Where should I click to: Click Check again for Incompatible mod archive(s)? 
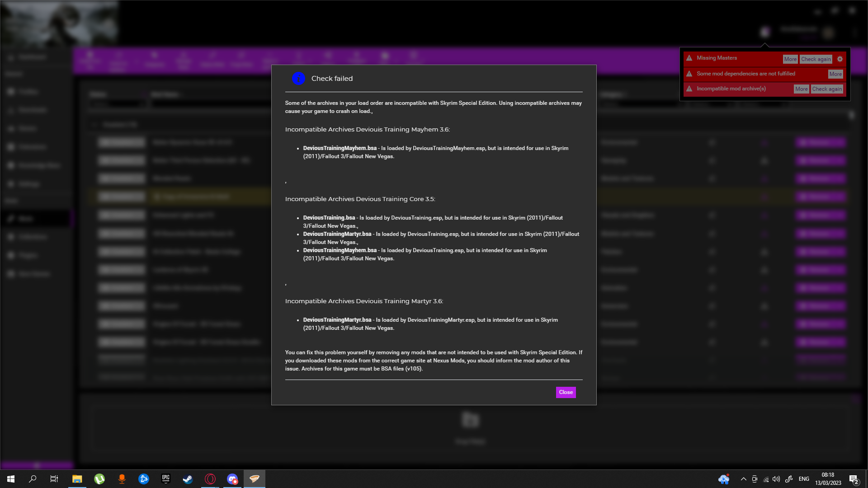pyautogui.click(x=826, y=89)
